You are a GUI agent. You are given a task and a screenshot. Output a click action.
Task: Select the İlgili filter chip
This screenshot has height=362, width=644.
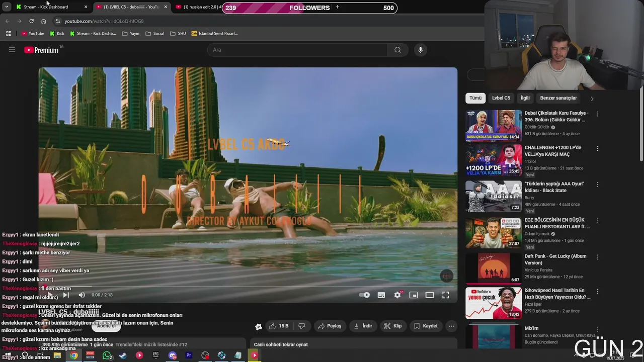[x=525, y=98]
